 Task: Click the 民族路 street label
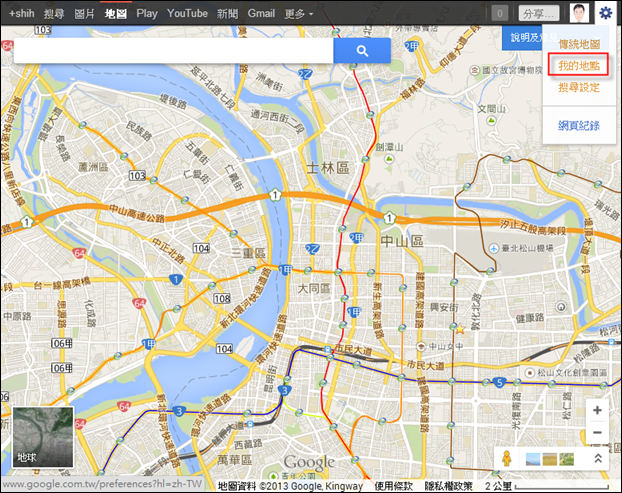[x=139, y=131]
